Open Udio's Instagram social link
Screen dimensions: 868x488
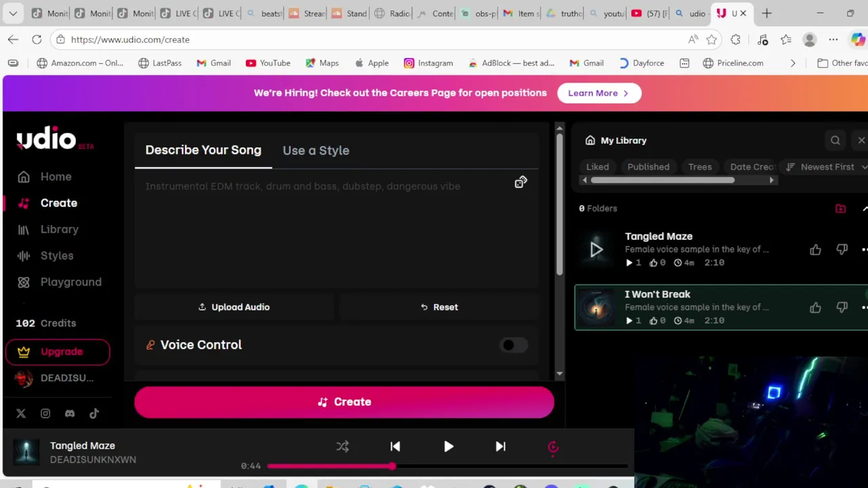point(45,413)
